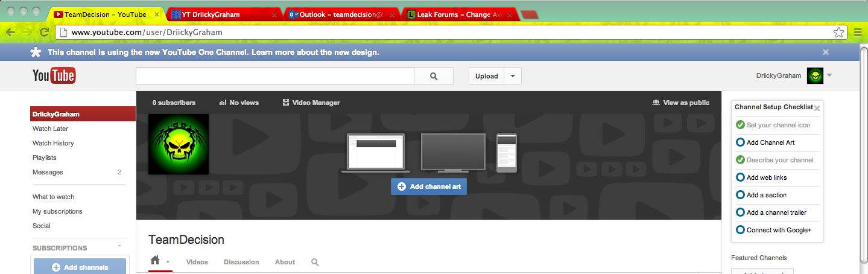Click the Upload button
This screenshot has height=274, width=868.
coord(487,76)
